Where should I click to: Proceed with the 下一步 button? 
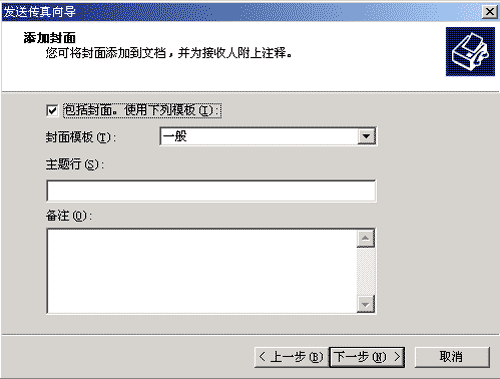pyautogui.click(x=367, y=357)
